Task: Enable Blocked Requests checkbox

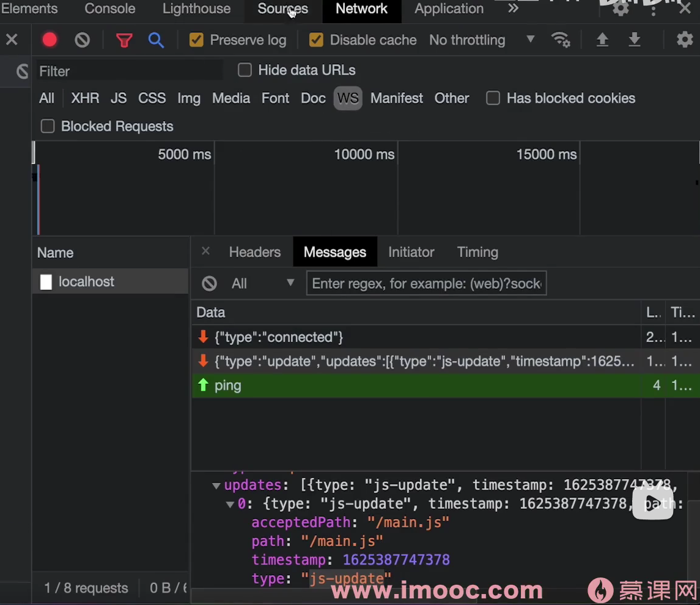Action: tap(48, 127)
